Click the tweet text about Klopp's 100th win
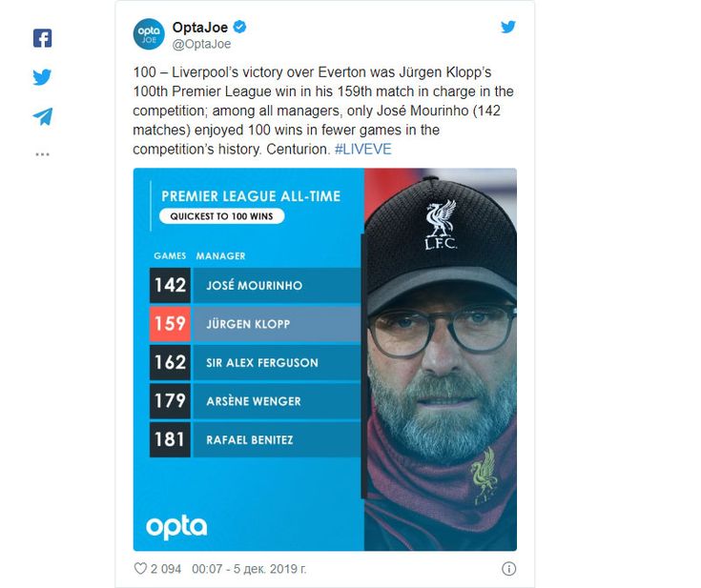The height and width of the screenshot is (588, 701). [323, 111]
